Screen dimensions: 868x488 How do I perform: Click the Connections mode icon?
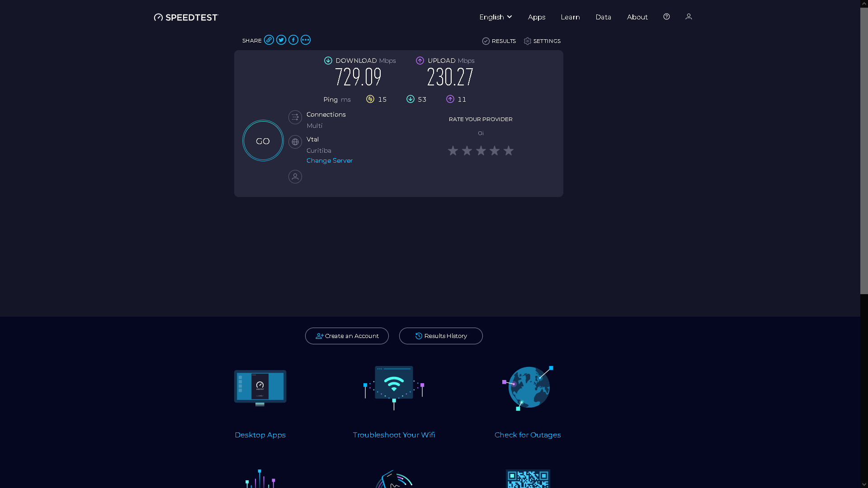(295, 117)
